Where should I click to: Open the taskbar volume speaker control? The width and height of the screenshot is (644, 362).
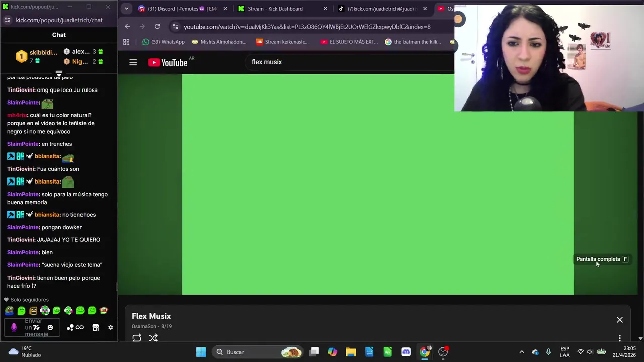590,352
